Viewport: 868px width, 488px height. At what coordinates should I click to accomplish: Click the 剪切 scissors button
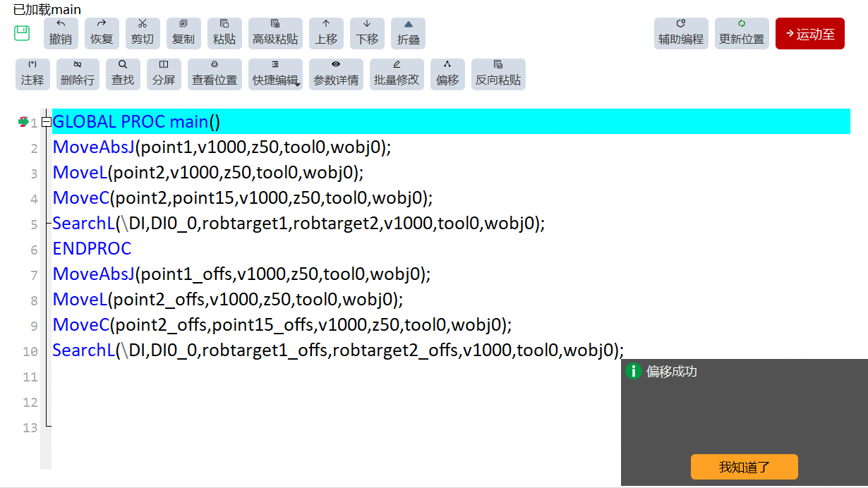[x=143, y=33]
